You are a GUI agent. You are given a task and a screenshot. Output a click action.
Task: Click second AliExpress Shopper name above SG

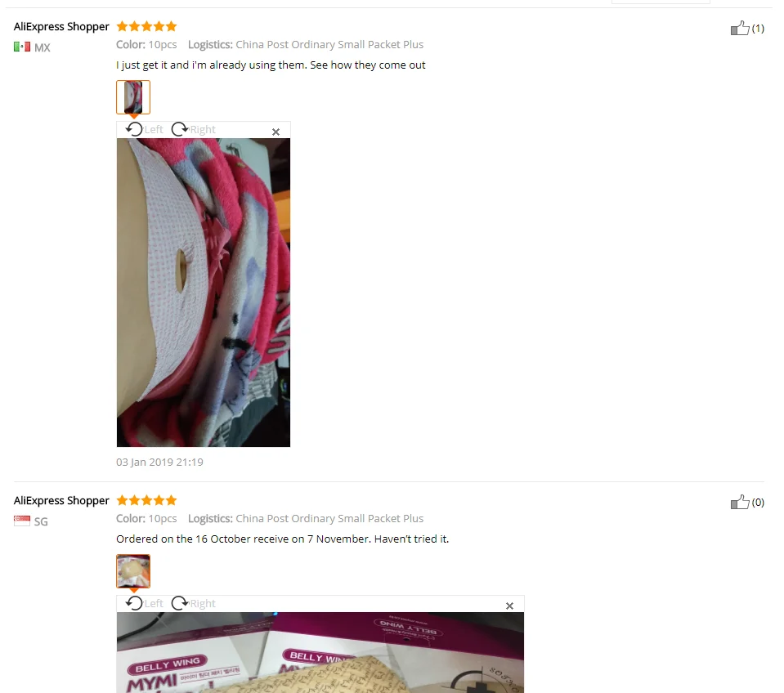tap(61, 501)
